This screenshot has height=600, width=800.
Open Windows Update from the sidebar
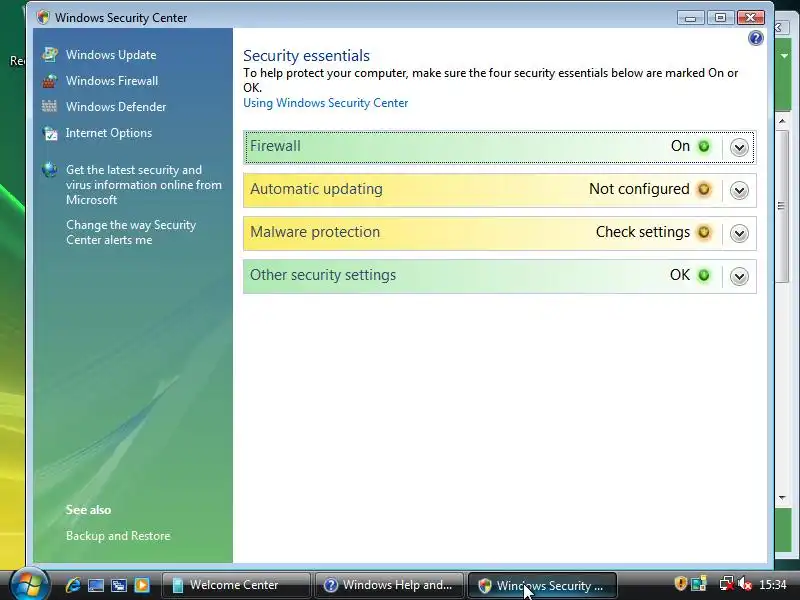coord(111,55)
